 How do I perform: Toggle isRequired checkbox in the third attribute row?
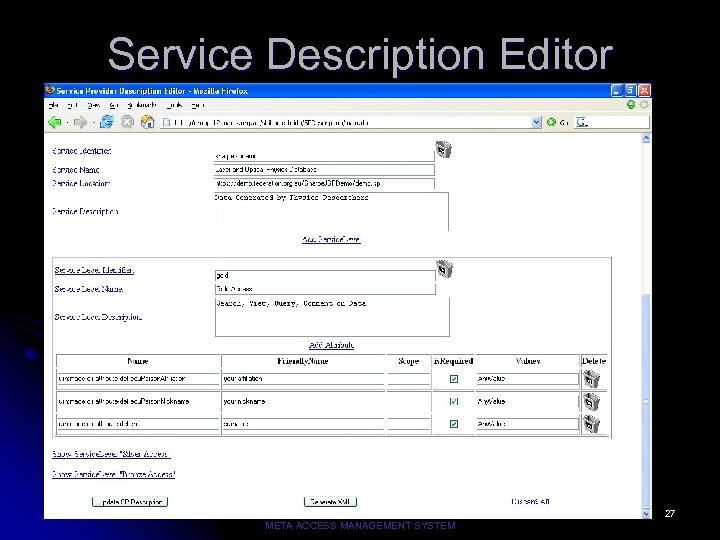click(454, 424)
